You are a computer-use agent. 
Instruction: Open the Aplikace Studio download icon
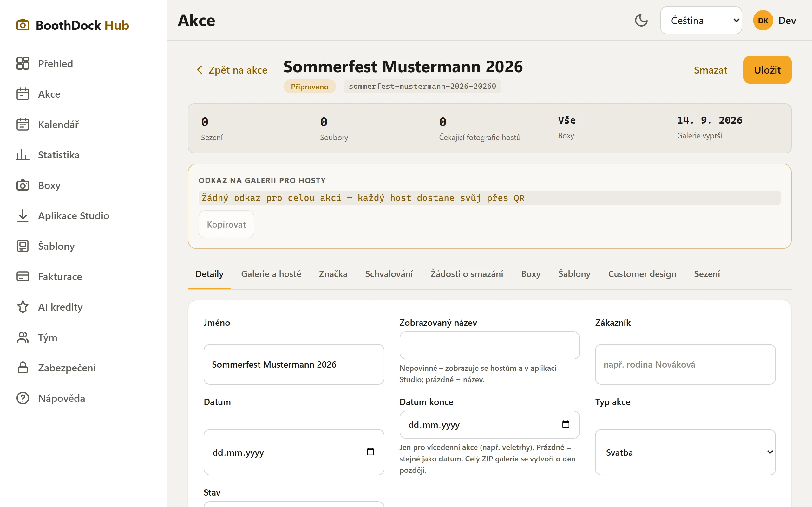point(23,215)
